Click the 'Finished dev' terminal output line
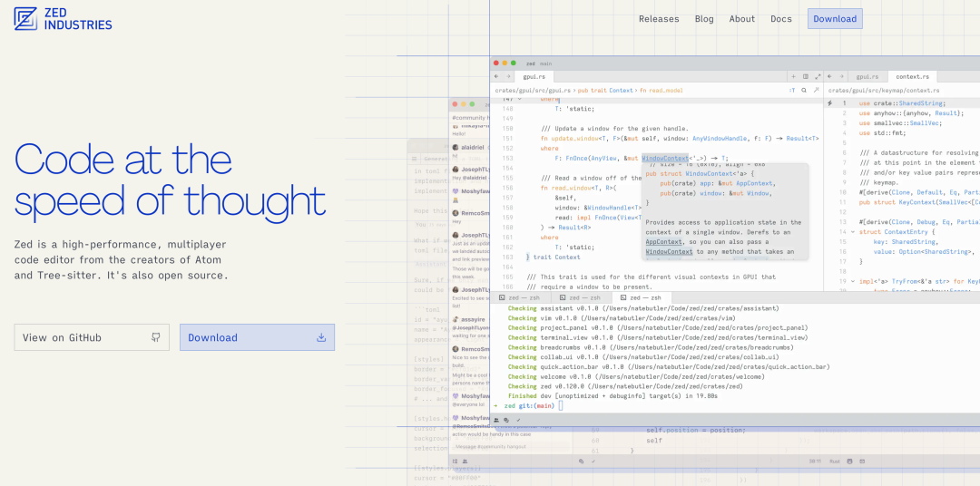Image resolution: width=980 pixels, height=486 pixels. (612, 396)
